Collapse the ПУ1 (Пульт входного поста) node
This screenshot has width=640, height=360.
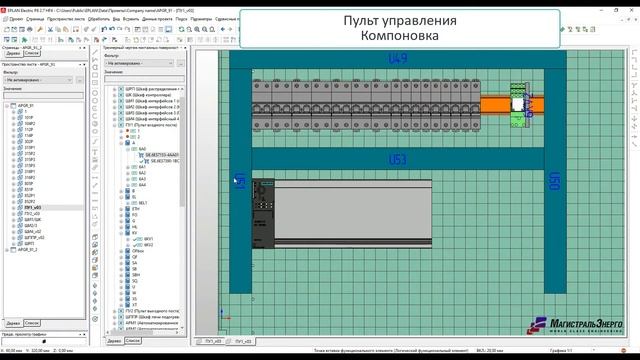(x=115, y=125)
